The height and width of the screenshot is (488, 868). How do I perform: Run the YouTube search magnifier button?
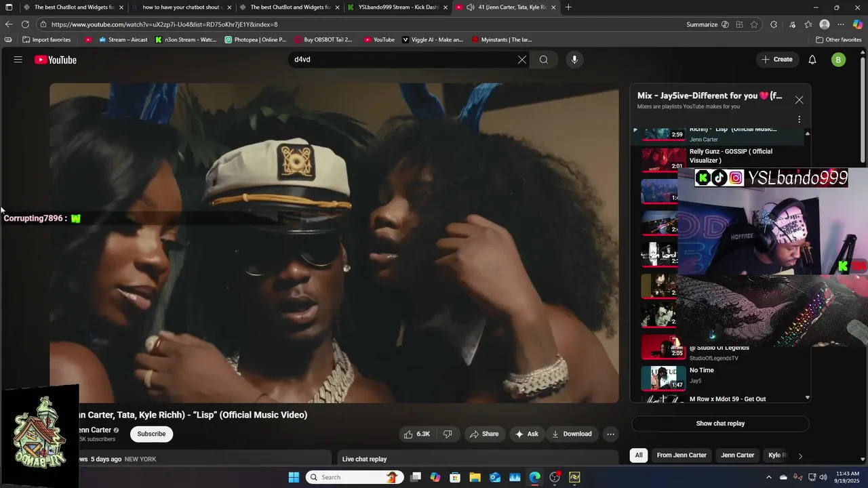pos(544,60)
